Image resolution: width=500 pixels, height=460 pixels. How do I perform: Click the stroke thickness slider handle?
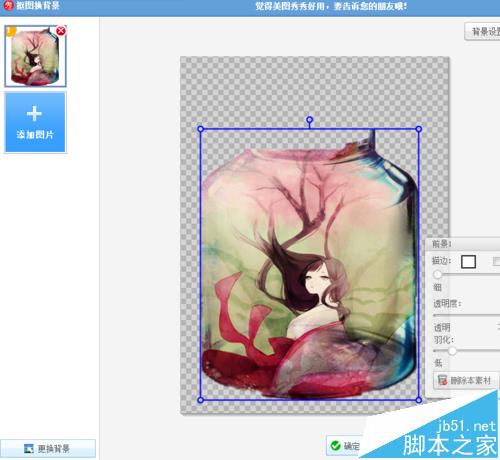click(x=438, y=274)
